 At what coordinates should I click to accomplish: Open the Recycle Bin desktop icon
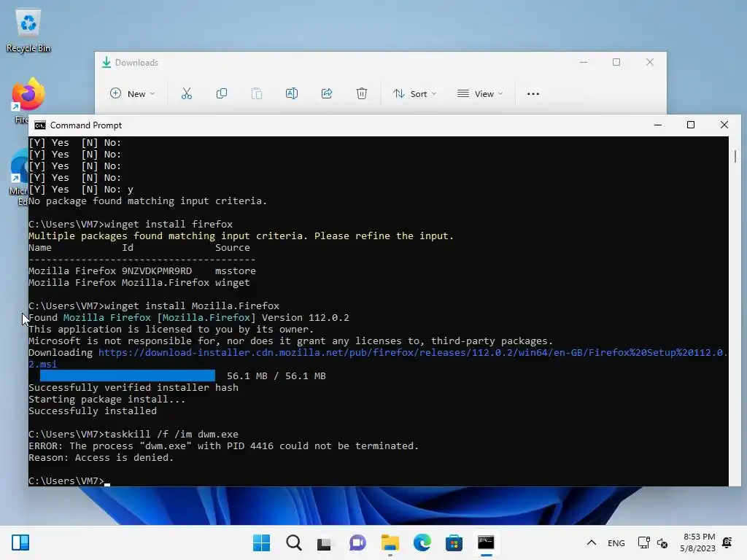click(x=28, y=31)
